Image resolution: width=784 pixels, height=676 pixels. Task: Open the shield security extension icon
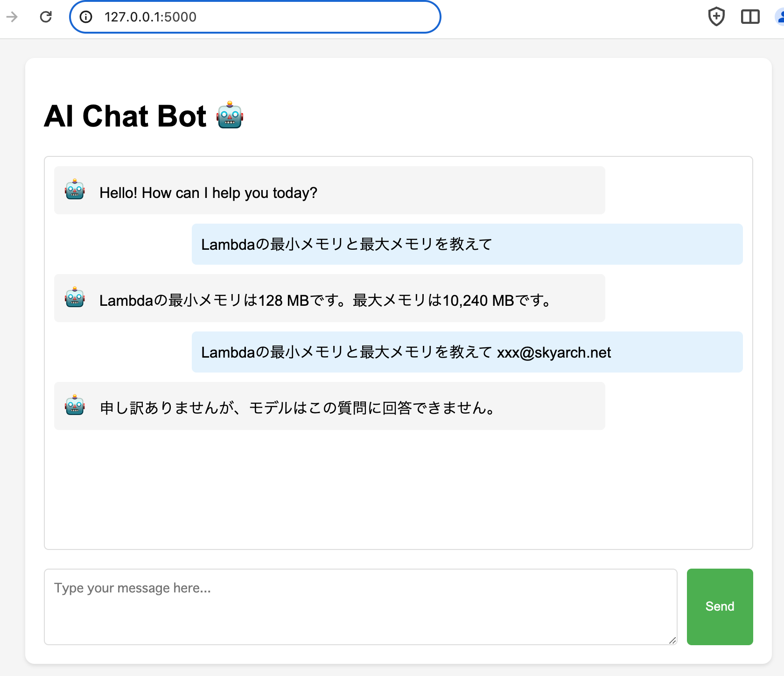(x=716, y=17)
